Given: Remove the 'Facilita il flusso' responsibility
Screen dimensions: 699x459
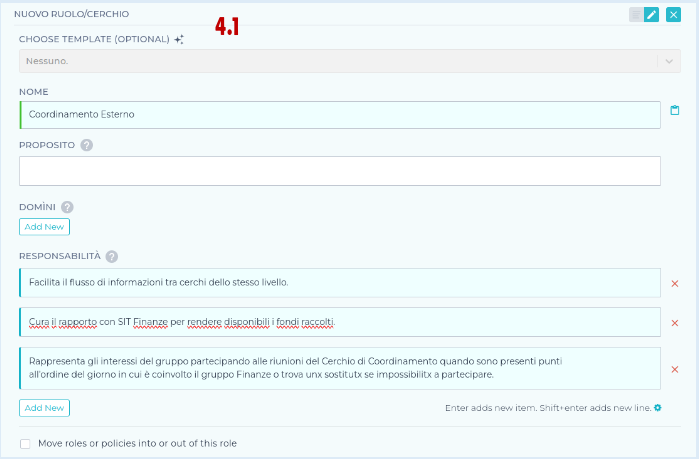Looking at the screenshot, I should coord(674,284).
